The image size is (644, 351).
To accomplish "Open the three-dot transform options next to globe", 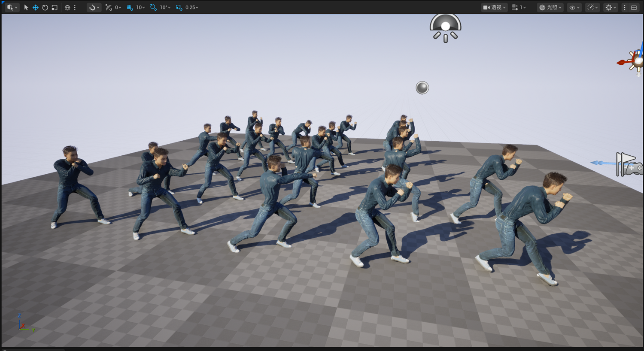I will 75,7.
